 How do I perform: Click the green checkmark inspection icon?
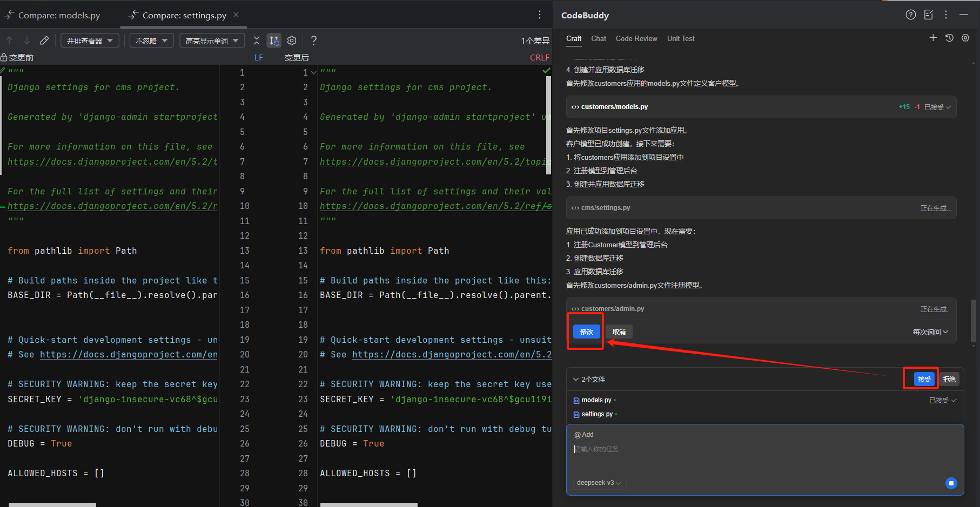[546, 70]
